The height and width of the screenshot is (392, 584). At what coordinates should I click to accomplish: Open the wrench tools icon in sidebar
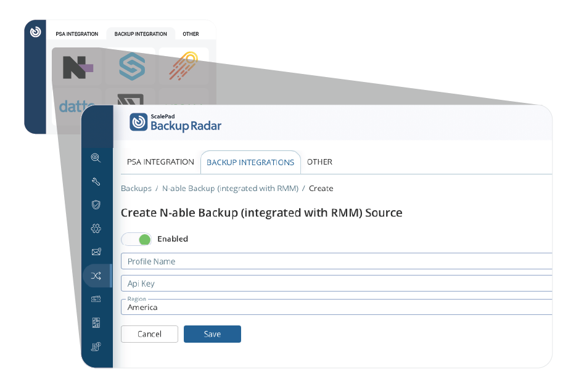[x=96, y=181]
